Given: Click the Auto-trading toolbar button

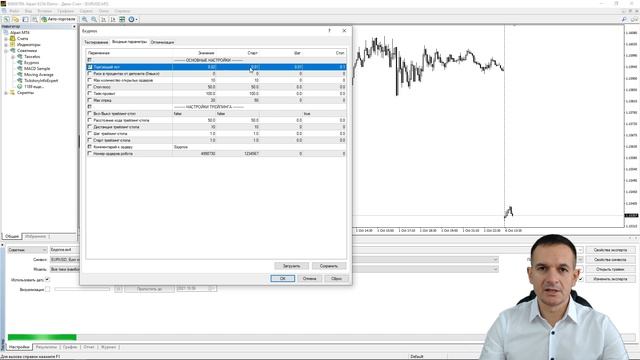Looking at the screenshot, I should coord(58,19).
